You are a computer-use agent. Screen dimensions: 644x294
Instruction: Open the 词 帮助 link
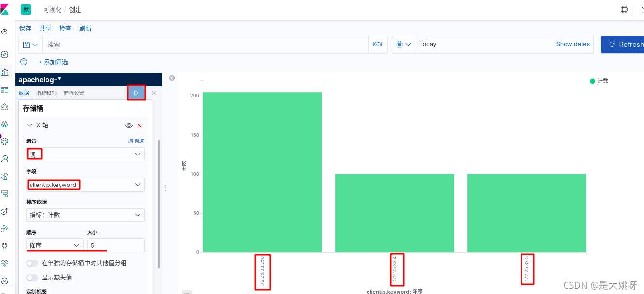pyautogui.click(x=136, y=141)
